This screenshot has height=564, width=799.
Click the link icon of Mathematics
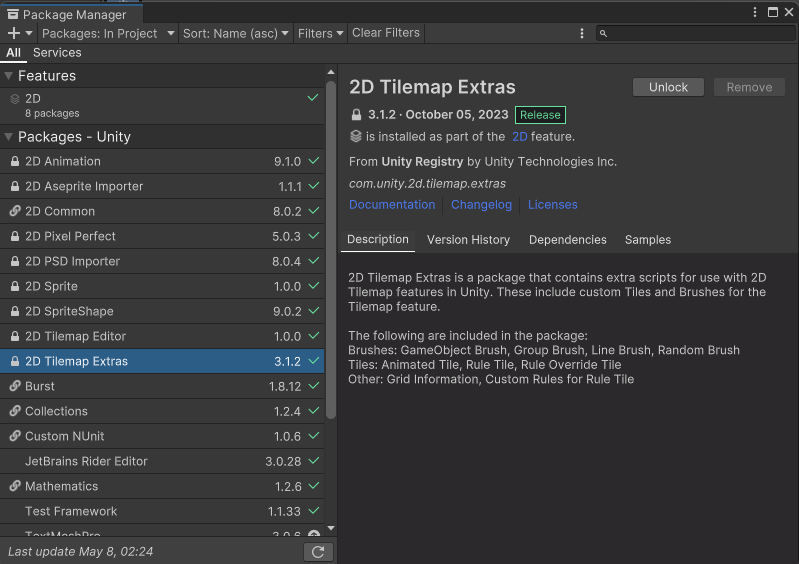pos(15,486)
